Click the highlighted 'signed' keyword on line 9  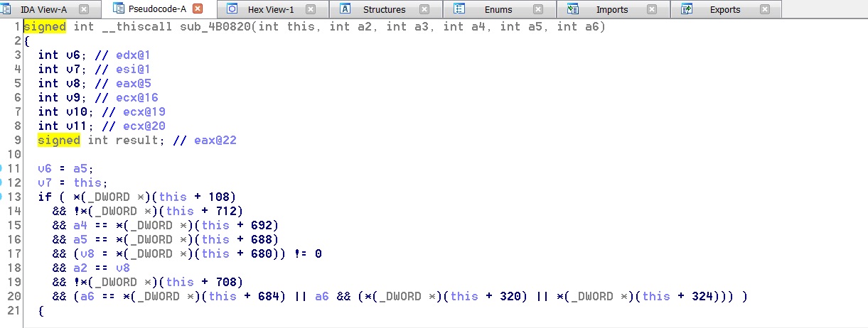point(59,140)
